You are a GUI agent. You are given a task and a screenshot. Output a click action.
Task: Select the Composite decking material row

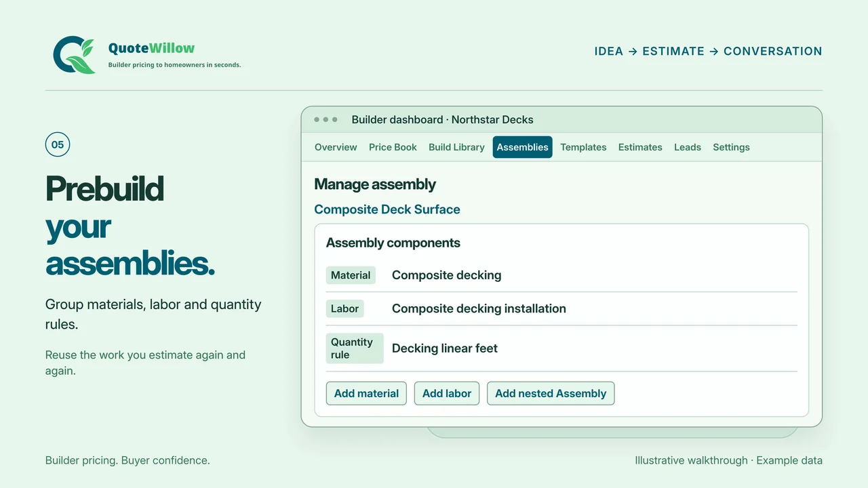pyautogui.click(x=561, y=275)
